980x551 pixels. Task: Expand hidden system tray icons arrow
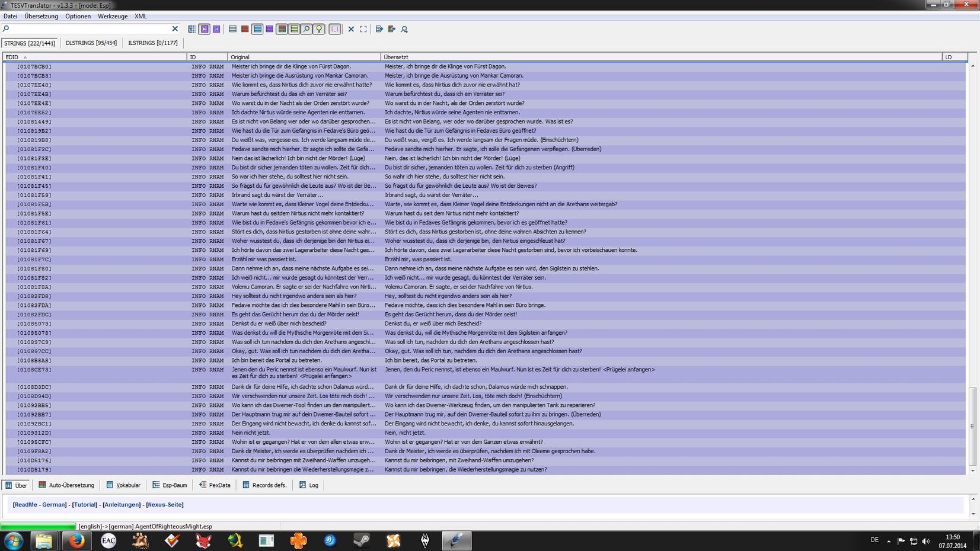point(888,540)
